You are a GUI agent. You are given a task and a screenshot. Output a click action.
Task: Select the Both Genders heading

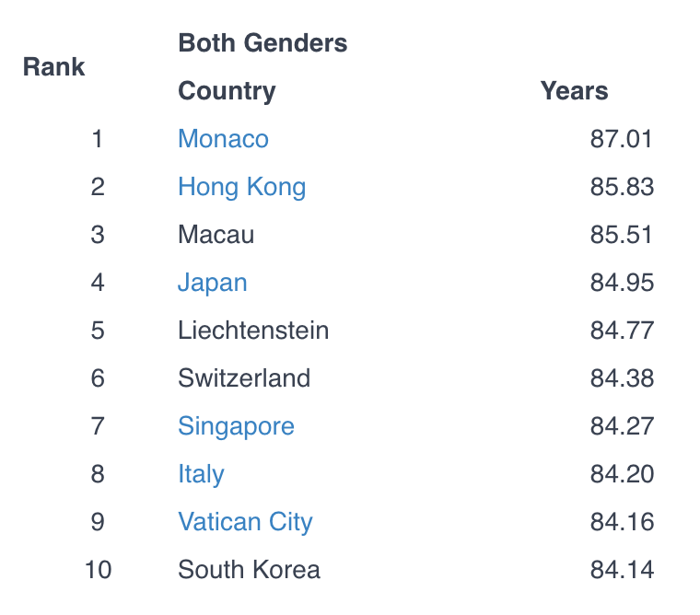tap(262, 43)
